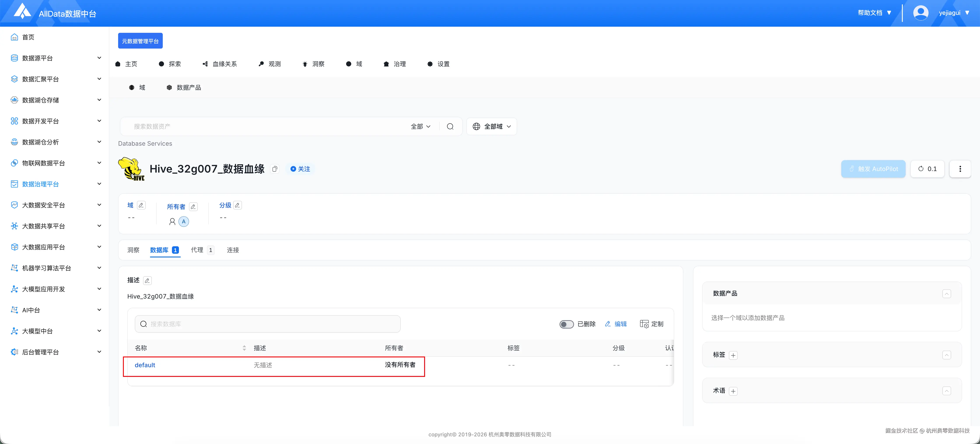Collapse the 数据产品 panel
Image resolution: width=980 pixels, height=444 pixels.
[947, 294]
